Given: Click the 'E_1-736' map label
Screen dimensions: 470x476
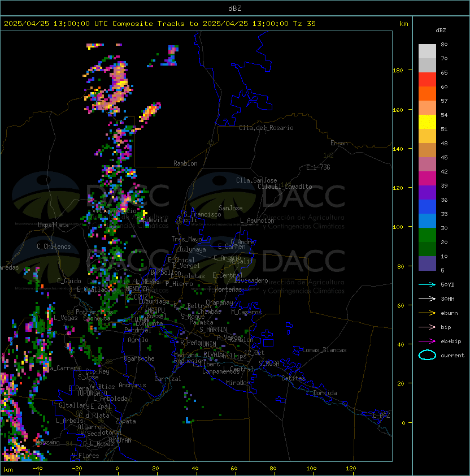Looking at the screenshot, I should coord(318,167).
